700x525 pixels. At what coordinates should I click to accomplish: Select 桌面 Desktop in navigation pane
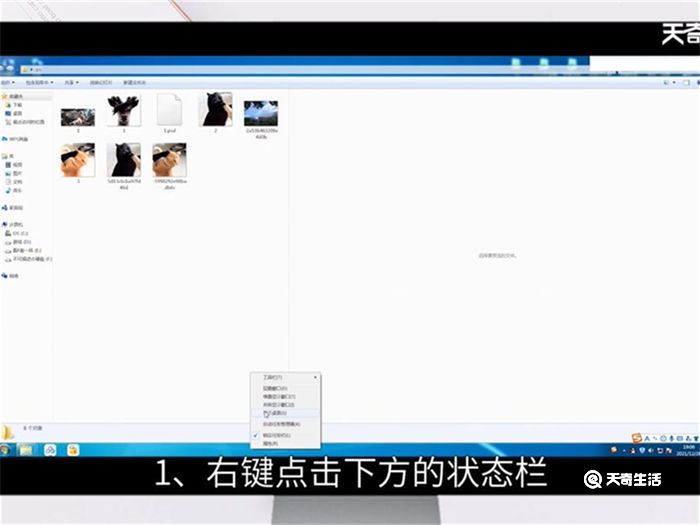tap(14, 113)
